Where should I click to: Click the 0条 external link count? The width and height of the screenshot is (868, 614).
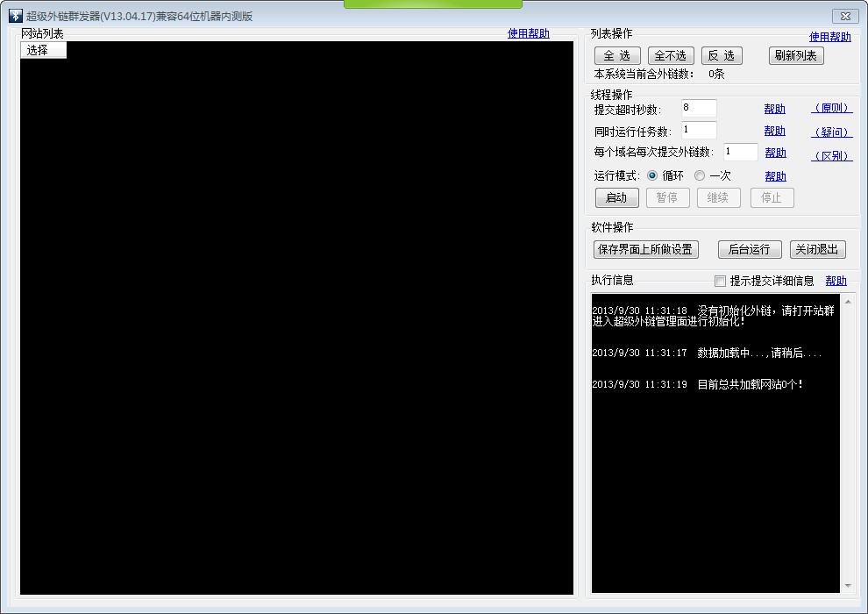716,75
